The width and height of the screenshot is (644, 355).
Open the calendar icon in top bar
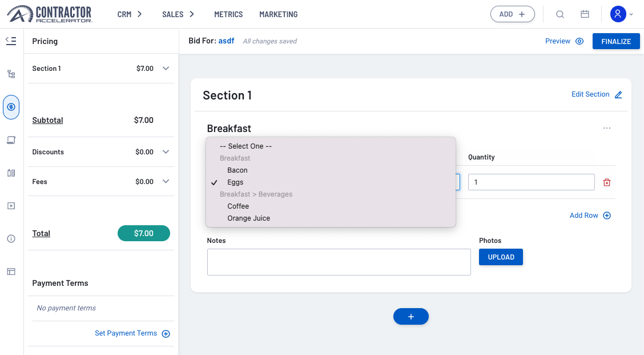585,14
